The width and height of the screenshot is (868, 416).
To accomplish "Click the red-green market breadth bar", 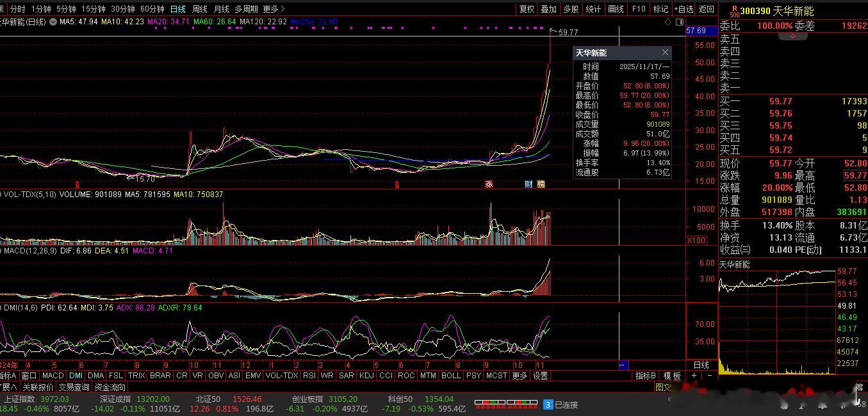I will 505,404.
